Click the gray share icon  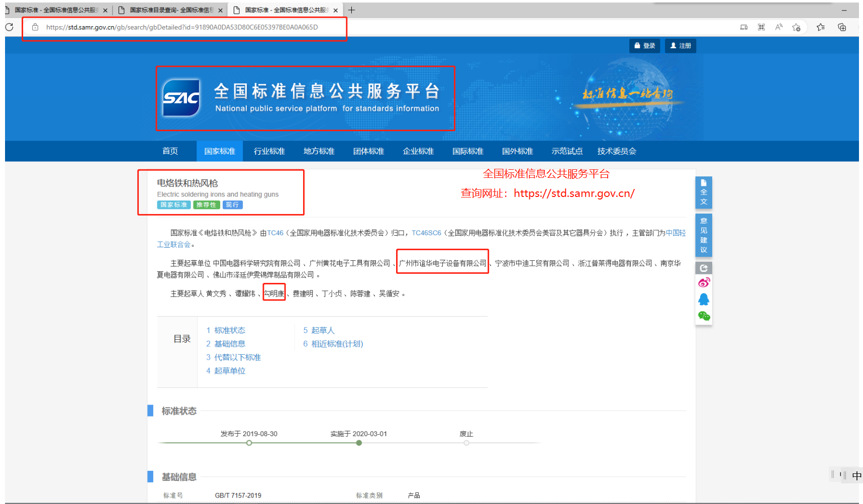point(704,268)
